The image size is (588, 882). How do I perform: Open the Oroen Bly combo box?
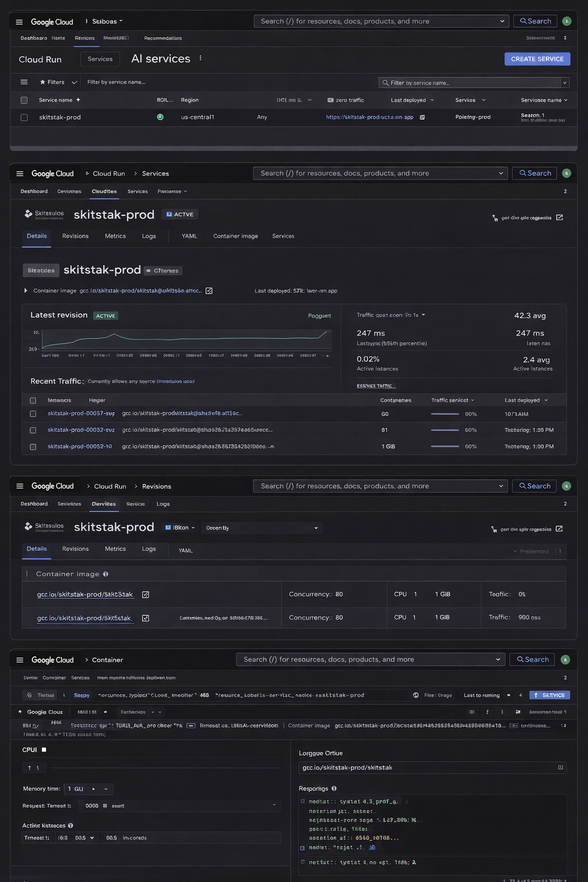[x=261, y=528]
